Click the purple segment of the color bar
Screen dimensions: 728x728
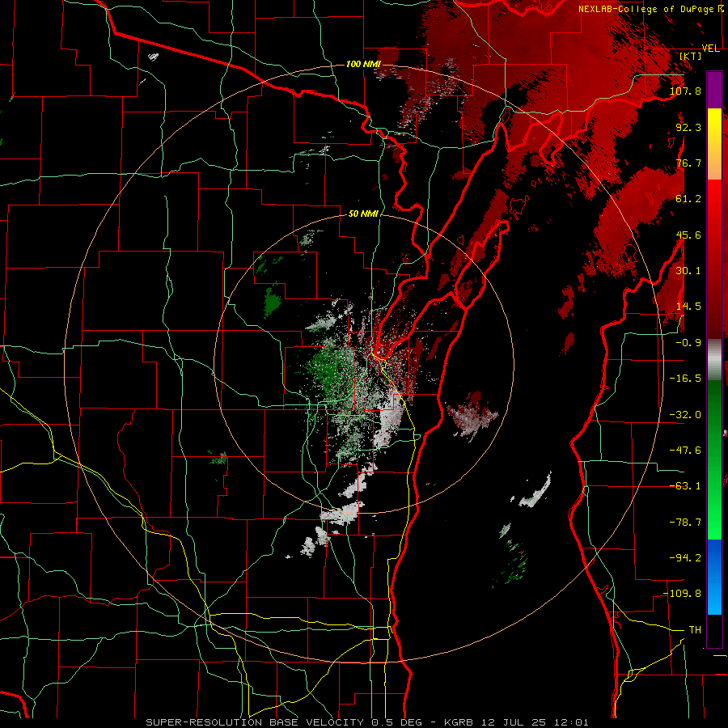point(714,91)
